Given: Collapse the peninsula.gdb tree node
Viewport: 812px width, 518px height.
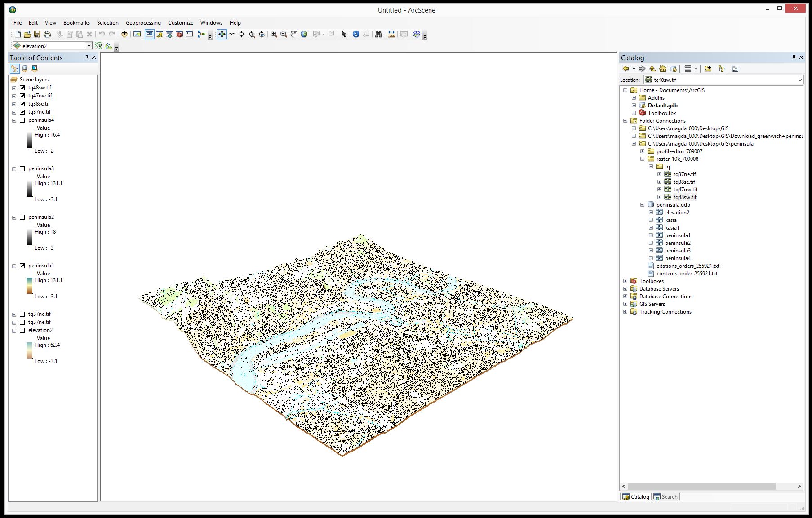Looking at the screenshot, I should [642, 205].
